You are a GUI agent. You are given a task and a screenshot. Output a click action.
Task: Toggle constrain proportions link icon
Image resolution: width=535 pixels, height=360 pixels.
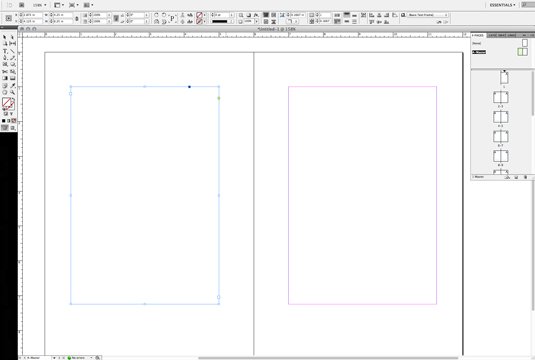pyautogui.click(x=77, y=18)
